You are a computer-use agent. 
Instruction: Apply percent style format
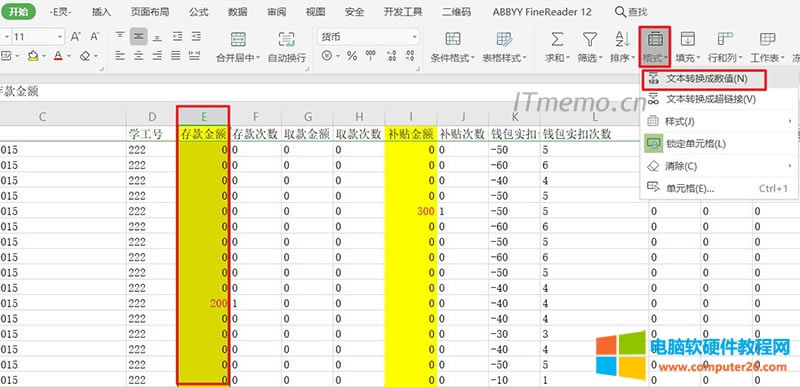coord(352,56)
